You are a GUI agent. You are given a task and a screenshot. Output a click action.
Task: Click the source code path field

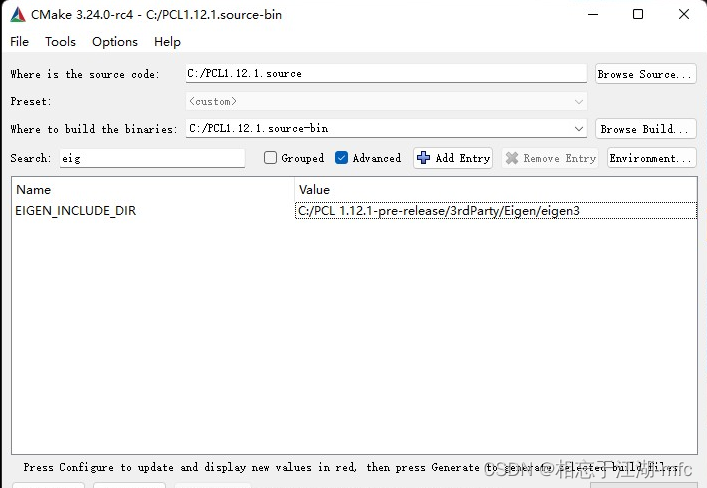[386, 74]
